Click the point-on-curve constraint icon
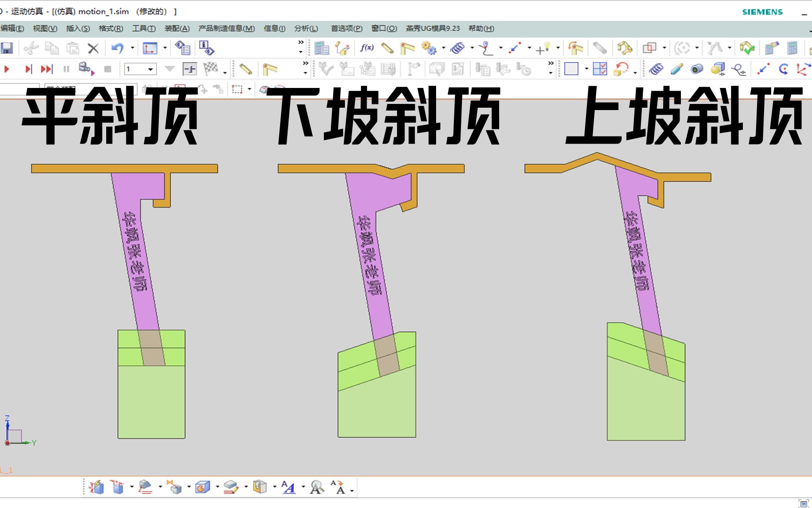Screen dimensions: 812x508 486,48
